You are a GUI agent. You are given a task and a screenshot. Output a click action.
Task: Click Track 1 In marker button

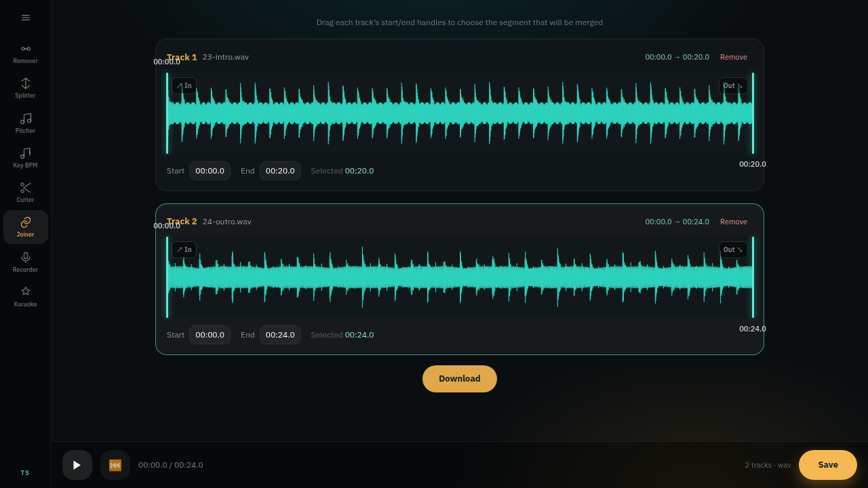[x=184, y=86]
